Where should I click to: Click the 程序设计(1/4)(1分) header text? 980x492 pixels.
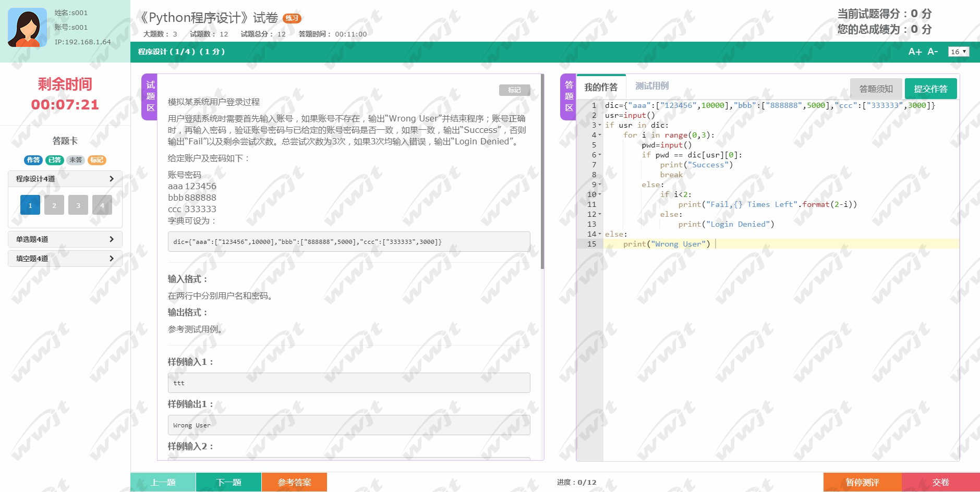click(182, 52)
